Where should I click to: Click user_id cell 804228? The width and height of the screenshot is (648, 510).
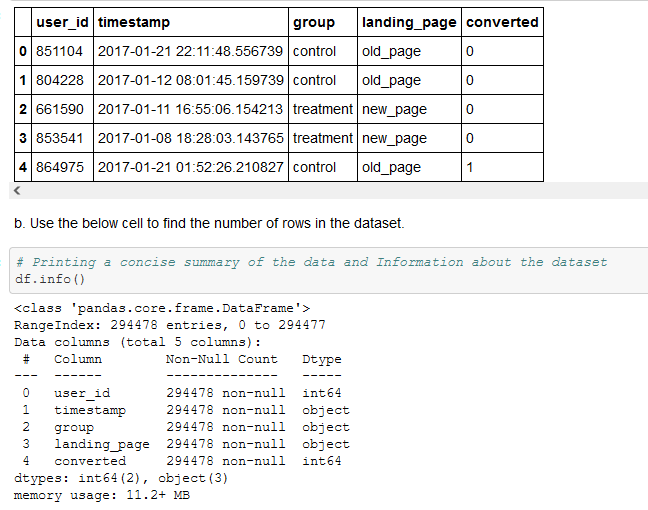(x=62, y=80)
